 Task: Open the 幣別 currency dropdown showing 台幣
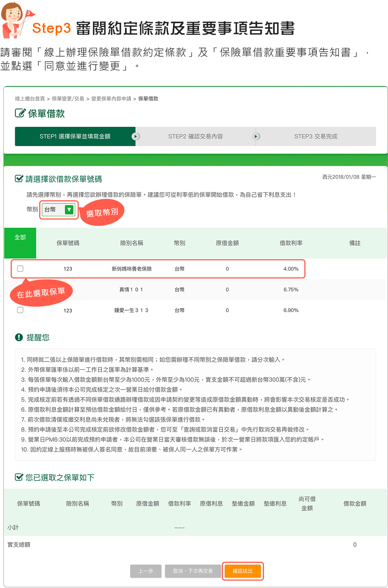(59, 209)
